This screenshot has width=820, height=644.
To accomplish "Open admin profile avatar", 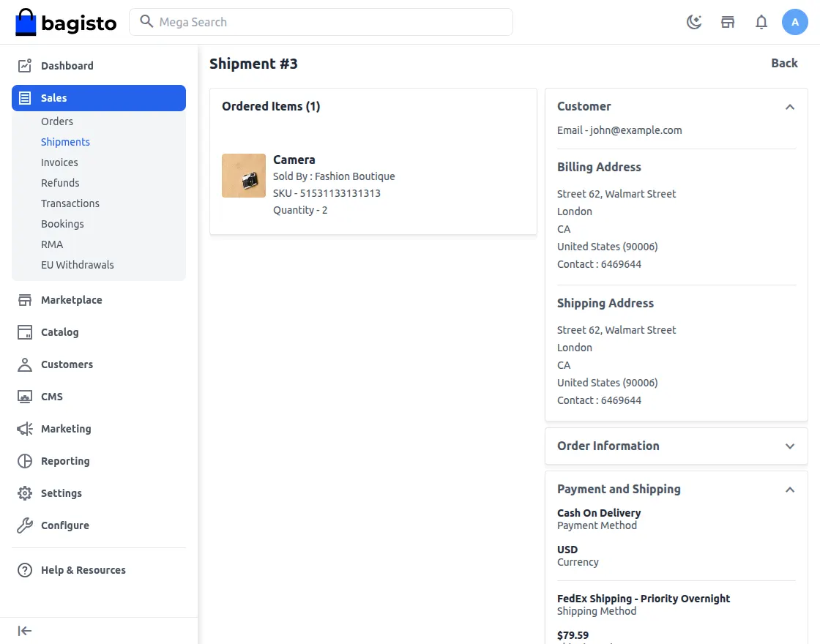I will [795, 22].
